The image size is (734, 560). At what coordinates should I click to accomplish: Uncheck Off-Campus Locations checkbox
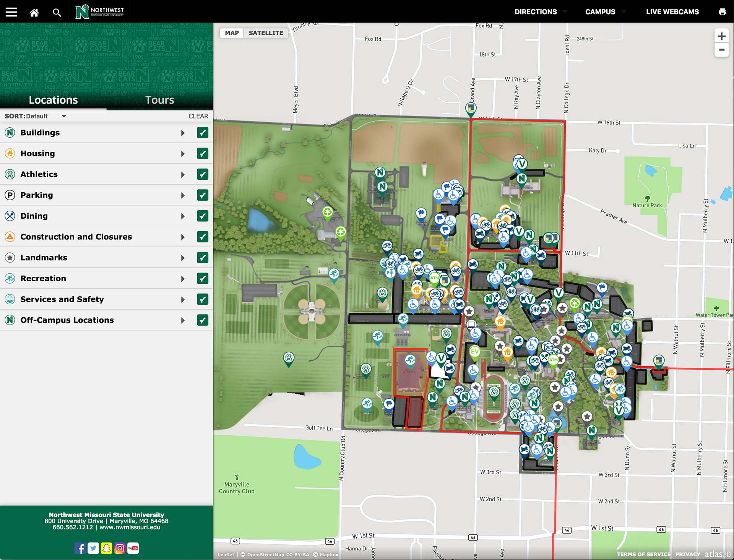click(203, 320)
